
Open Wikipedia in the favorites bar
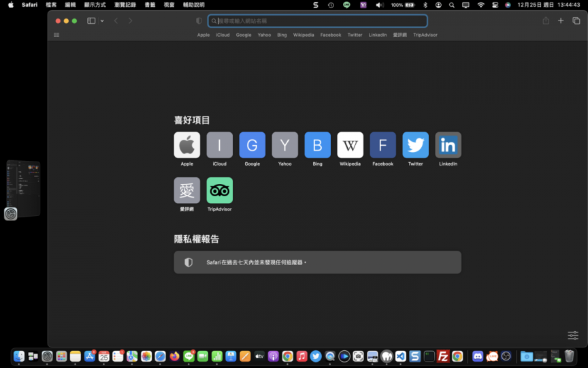pyautogui.click(x=304, y=35)
